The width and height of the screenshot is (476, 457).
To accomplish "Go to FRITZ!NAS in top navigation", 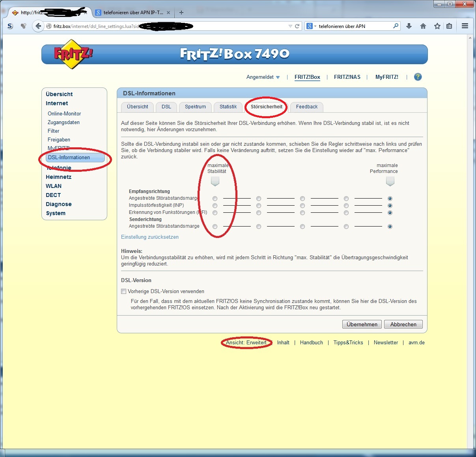I will click(347, 77).
